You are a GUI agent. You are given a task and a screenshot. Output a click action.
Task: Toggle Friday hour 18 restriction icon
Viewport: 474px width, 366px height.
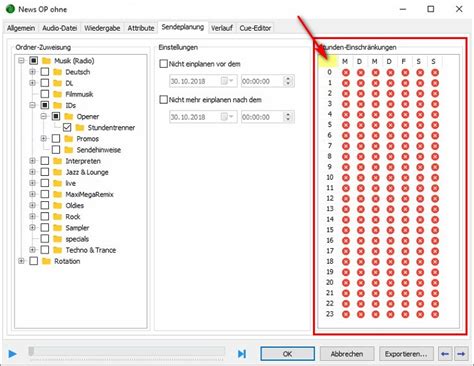tap(405, 261)
